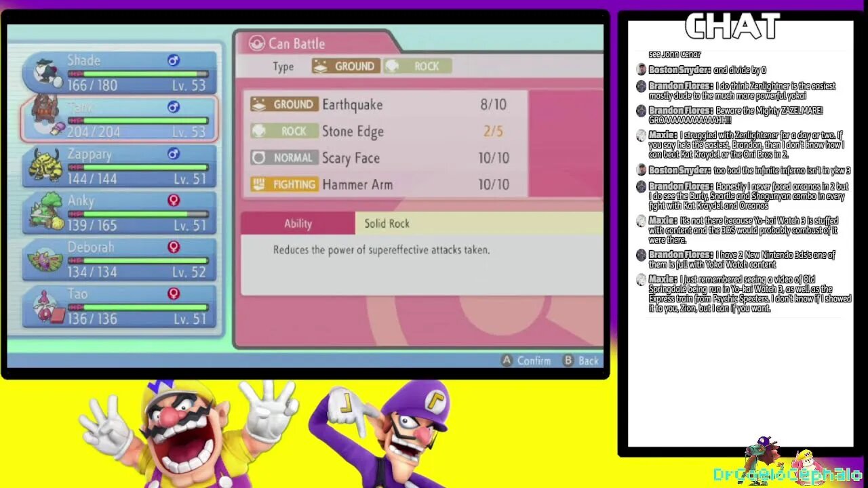Click Zappary's full HP bar
This screenshot has height=488, width=868.
click(138, 167)
